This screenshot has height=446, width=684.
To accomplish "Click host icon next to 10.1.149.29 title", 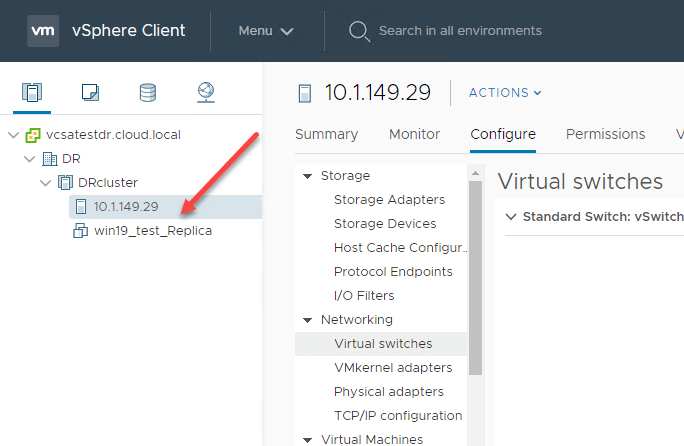I will [305, 93].
